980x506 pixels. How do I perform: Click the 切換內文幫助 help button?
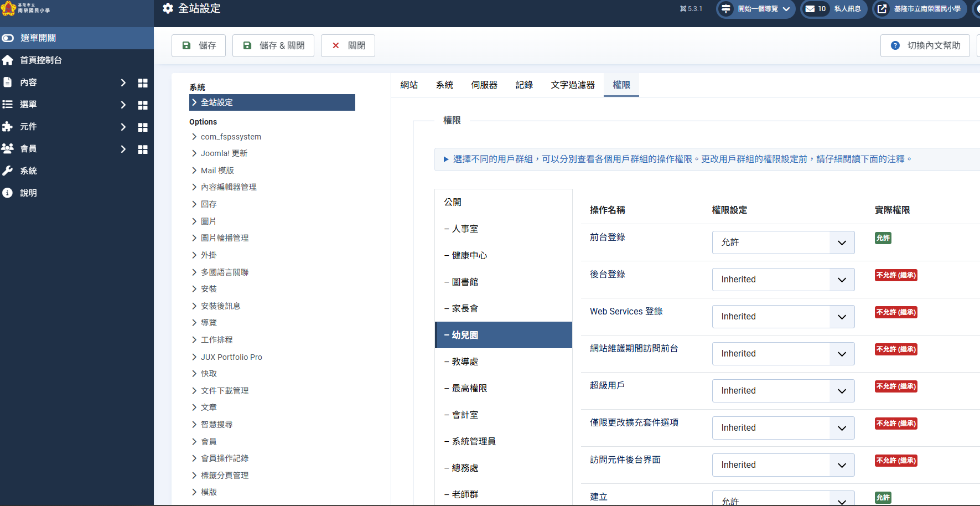[925, 45]
